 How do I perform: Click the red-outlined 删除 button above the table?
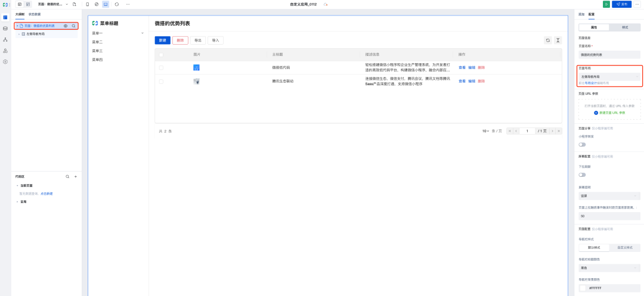pyautogui.click(x=180, y=40)
